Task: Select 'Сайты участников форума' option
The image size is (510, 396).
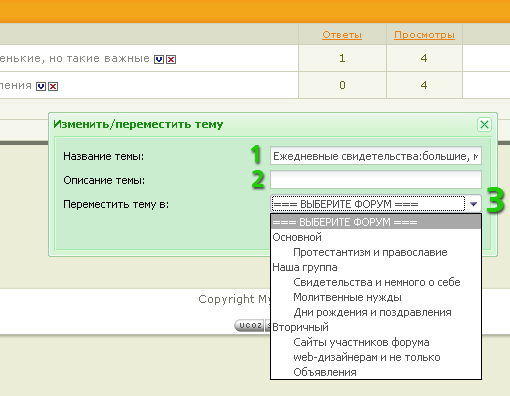Action: (376, 342)
